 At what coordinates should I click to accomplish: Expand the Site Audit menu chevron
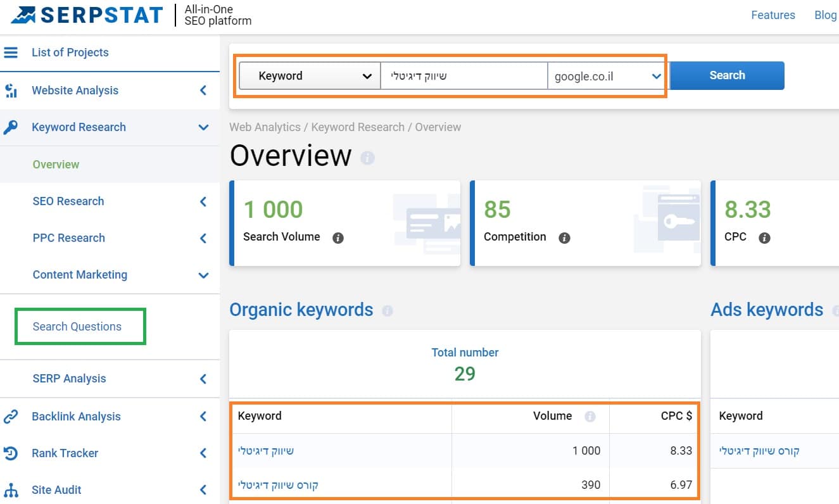click(x=203, y=490)
